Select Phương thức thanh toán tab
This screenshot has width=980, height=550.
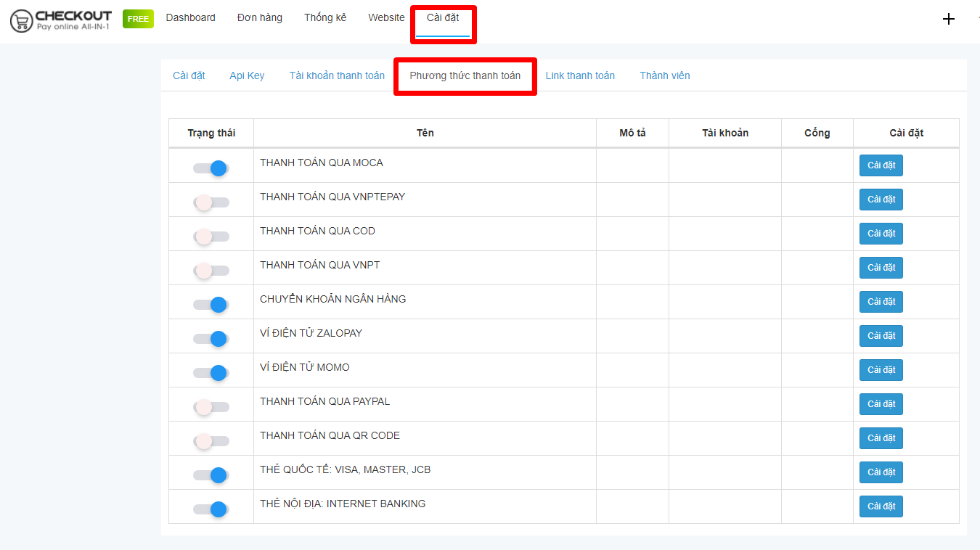click(x=465, y=75)
